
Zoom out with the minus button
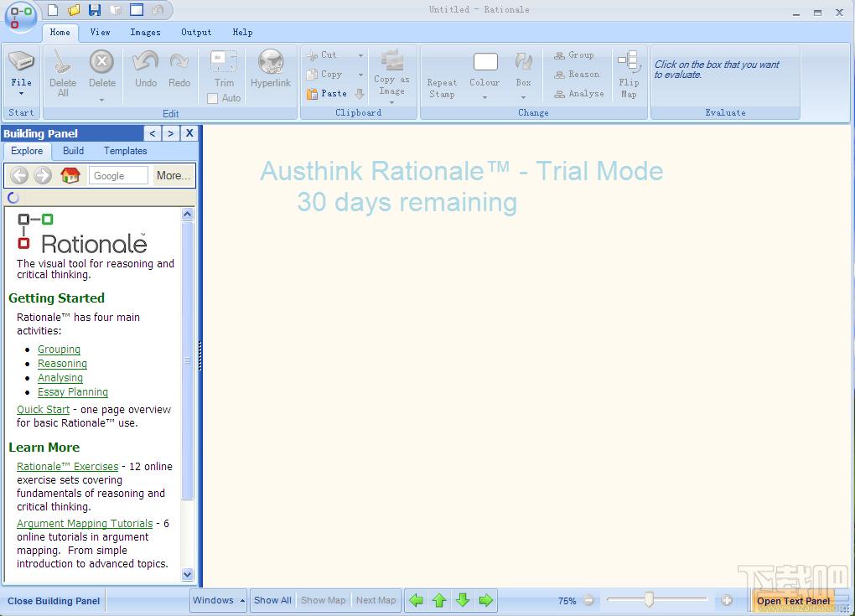[588, 600]
